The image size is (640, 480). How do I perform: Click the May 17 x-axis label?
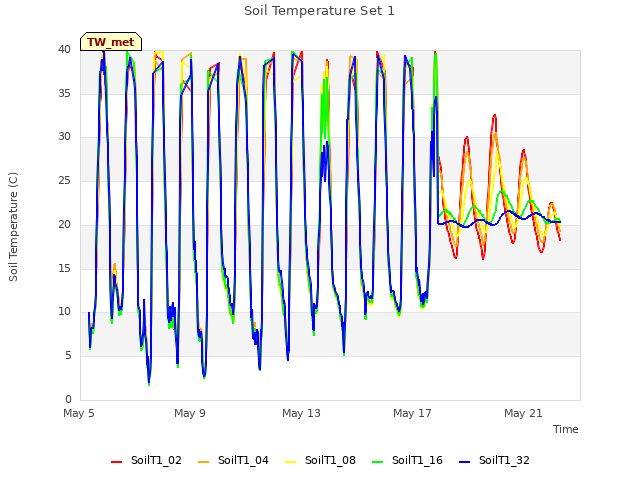pos(412,413)
